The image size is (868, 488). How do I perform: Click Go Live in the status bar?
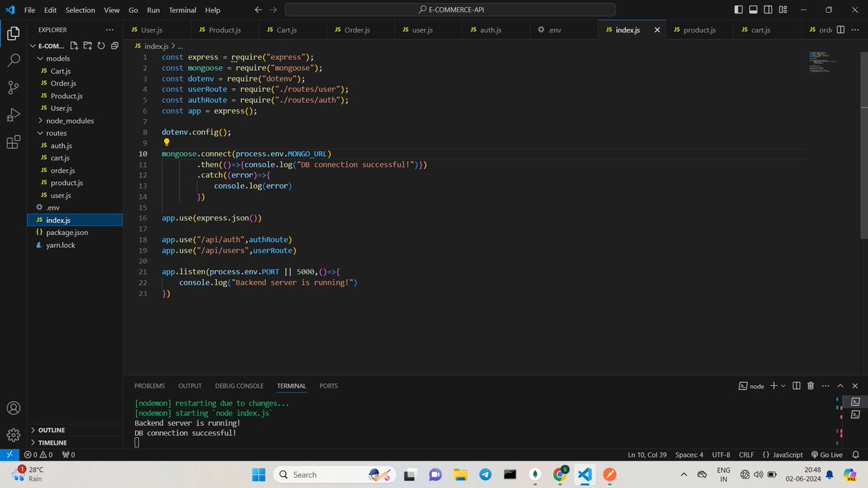827,455
